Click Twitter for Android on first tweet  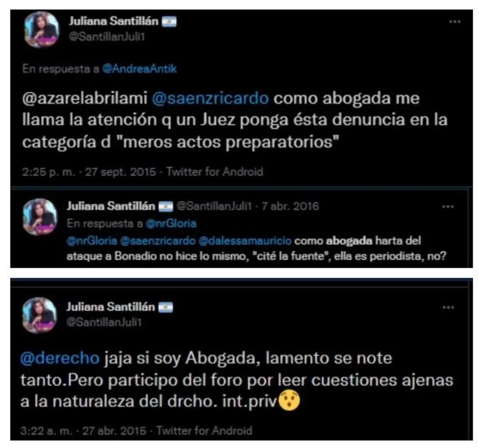click(215, 172)
